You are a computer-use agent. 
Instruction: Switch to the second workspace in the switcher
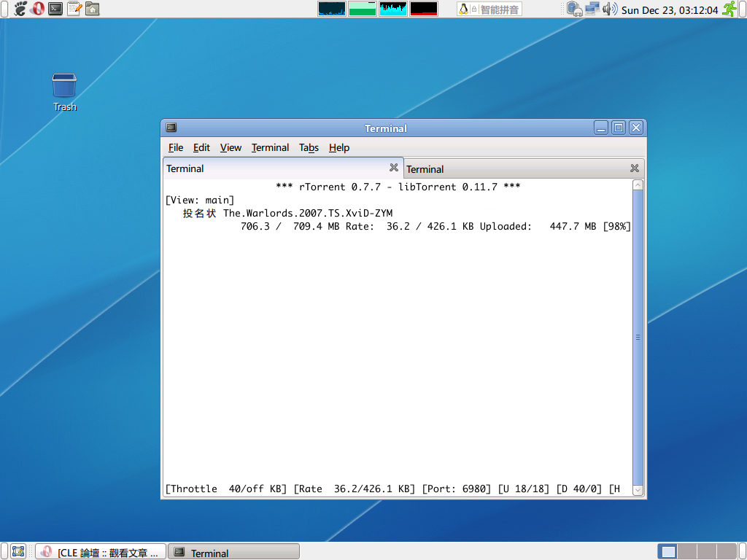tap(686, 551)
